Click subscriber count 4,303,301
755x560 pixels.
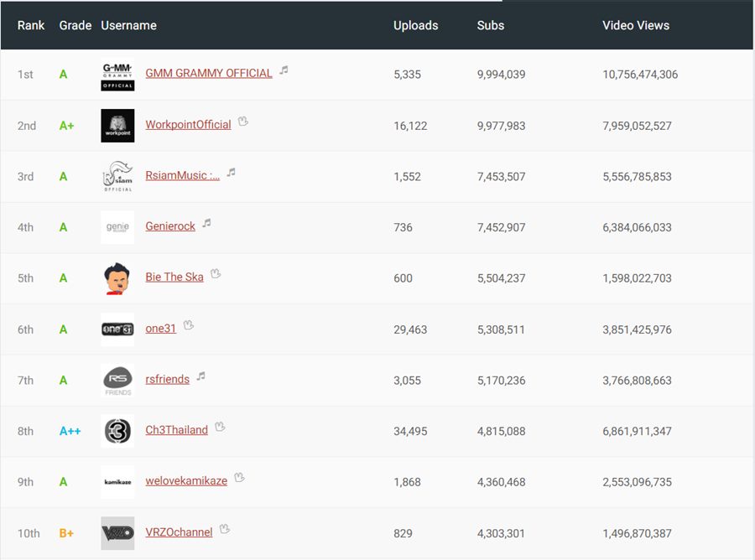click(502, 533)
